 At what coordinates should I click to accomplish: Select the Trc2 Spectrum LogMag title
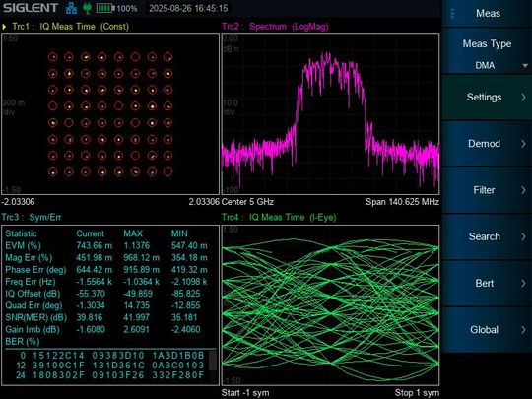(275, 27)
